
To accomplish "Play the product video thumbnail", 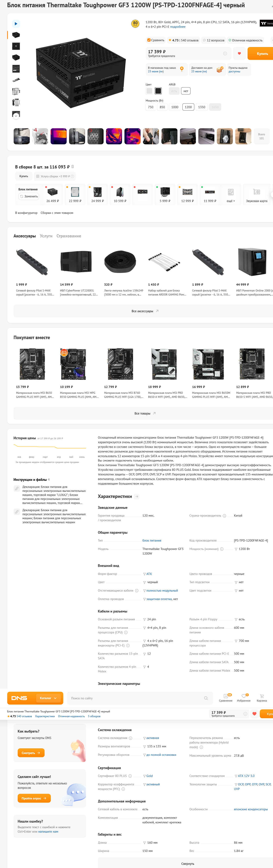I will (16, 24).
